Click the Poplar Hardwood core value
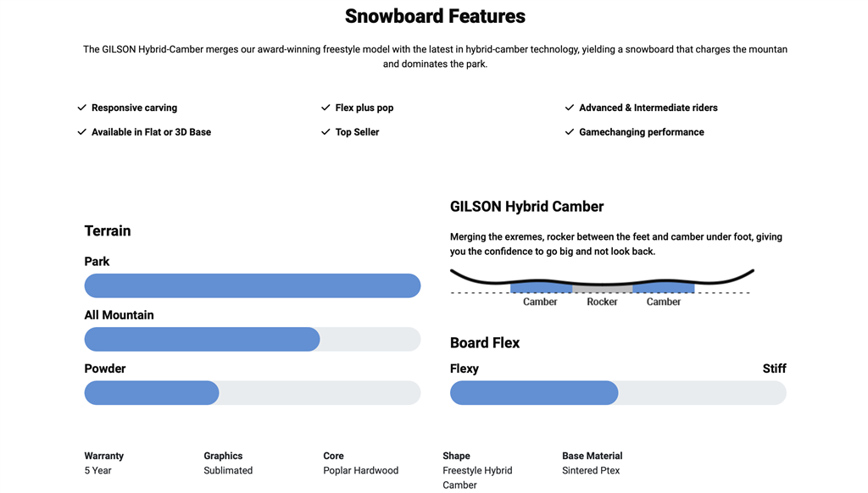 [360, 470]
